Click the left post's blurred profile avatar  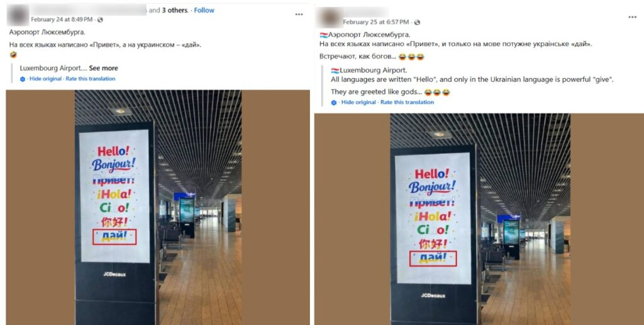[x=17, y=15]
